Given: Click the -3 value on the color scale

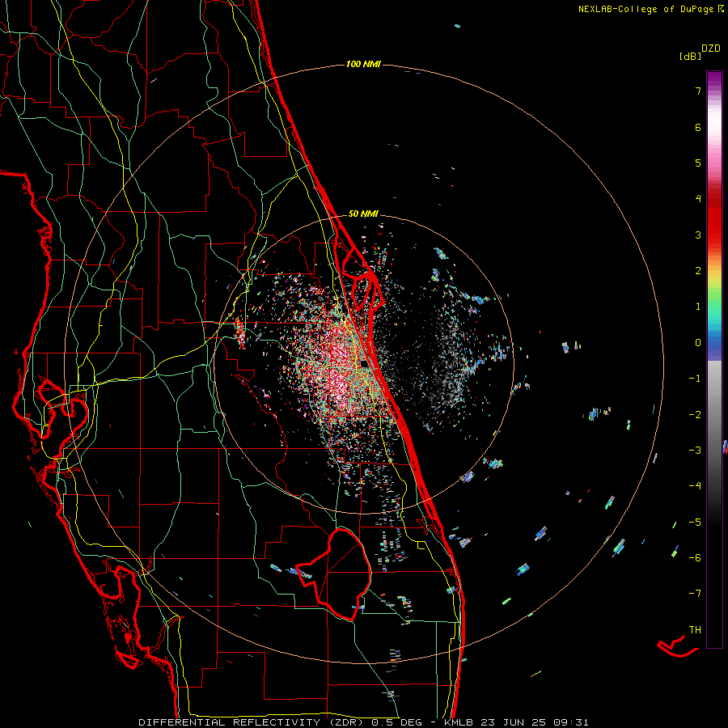Looking at the screenshot, I should 695,451.
